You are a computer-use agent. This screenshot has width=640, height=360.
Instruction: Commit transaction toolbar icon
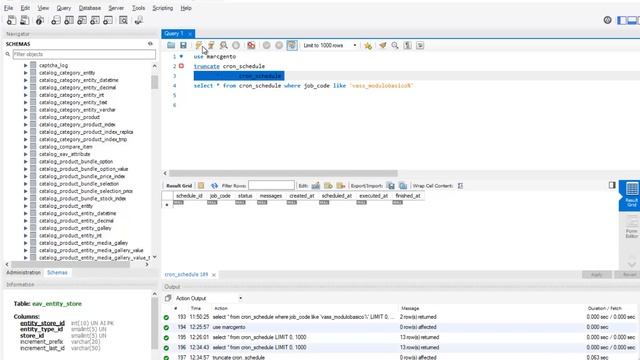tap(267, 45)
